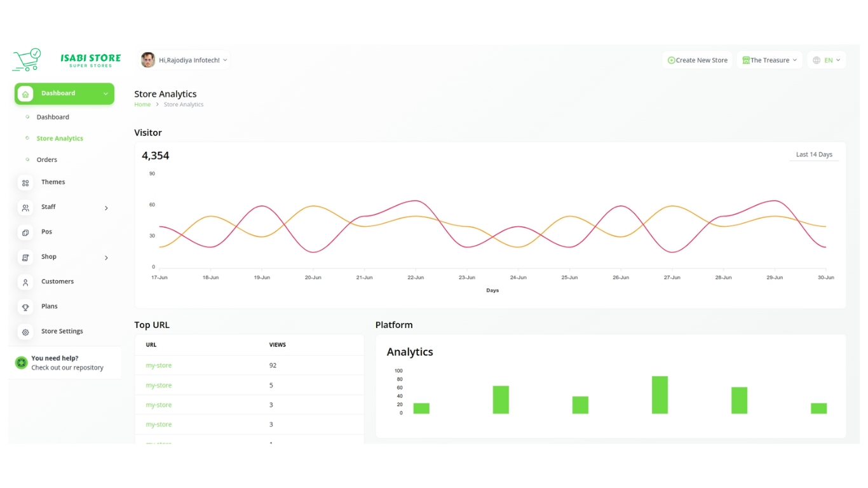Open Pos via its sidebar icon
Screen dimensions: 868x488
click(25, 233)
